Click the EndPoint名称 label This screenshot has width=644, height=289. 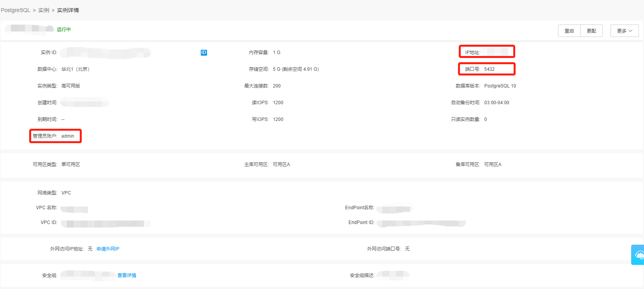coord(360,208)
